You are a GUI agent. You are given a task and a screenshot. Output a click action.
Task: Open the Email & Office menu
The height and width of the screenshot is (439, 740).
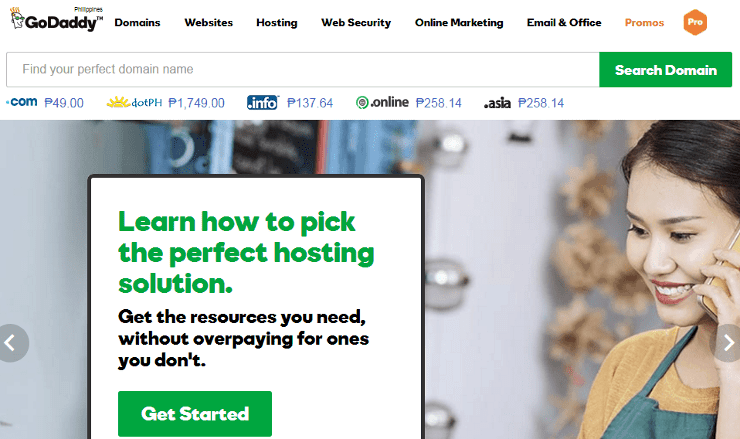564,23
